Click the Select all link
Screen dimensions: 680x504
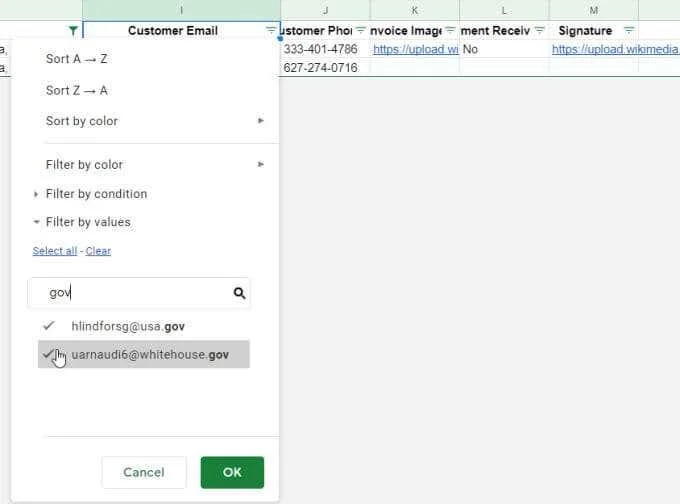55,251
